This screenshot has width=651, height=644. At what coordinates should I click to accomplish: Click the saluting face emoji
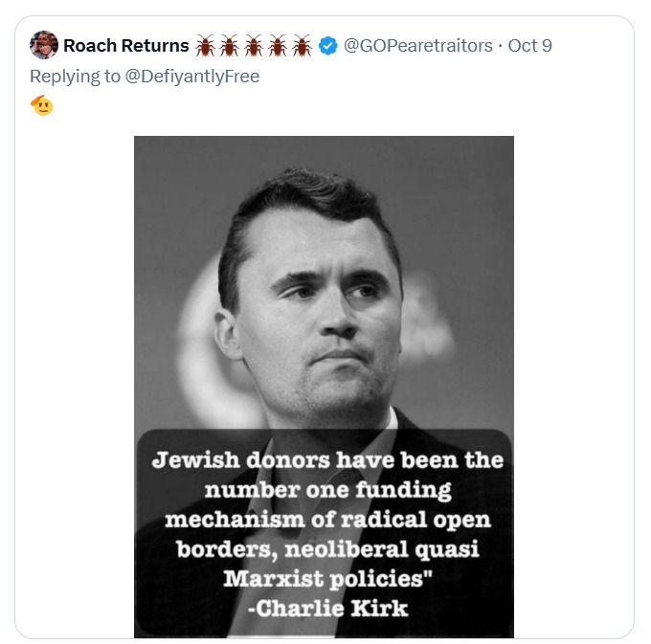point(41,105)
